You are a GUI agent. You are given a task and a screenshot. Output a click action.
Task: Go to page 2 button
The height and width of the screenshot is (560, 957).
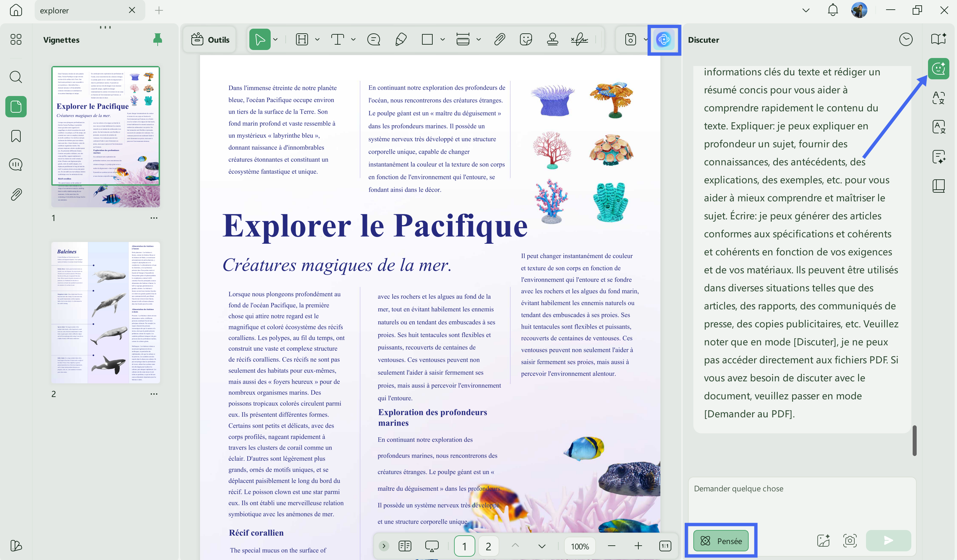[x=488, y=546]
